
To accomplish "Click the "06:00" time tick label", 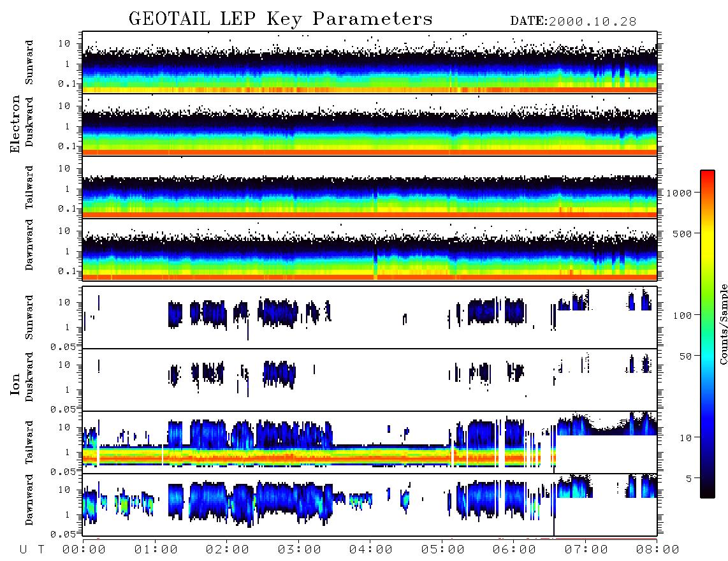I will click(x=514, y=550).
